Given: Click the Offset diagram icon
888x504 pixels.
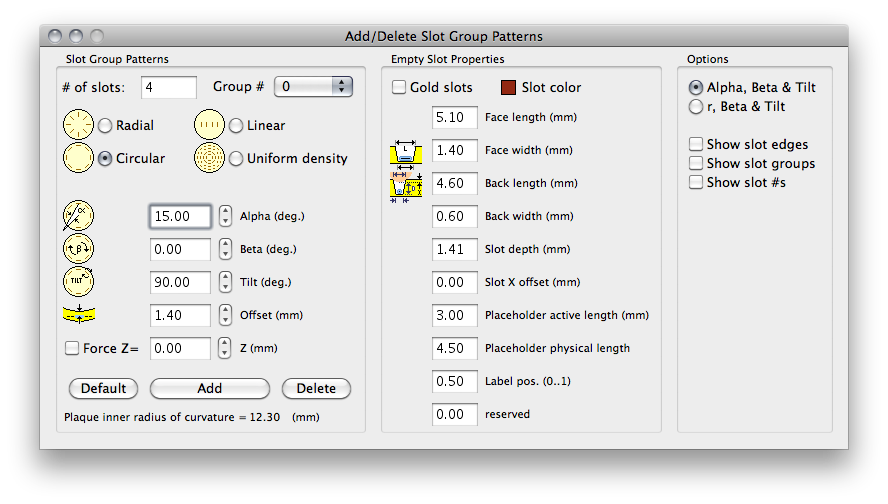Looking at the screenshot, I should click(79, 314).
